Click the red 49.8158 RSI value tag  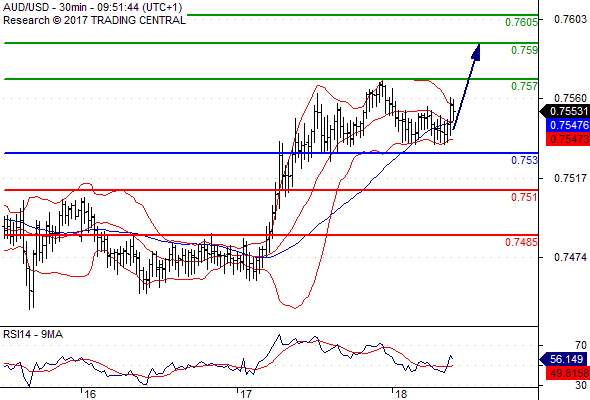point(568,373)
